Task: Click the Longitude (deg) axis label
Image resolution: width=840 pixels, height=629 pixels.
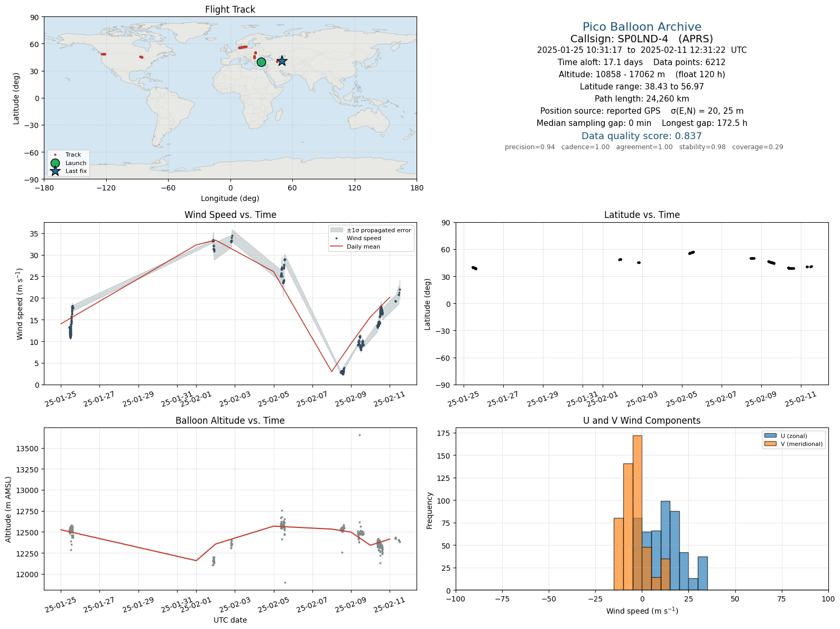Action: coord(230,198)
